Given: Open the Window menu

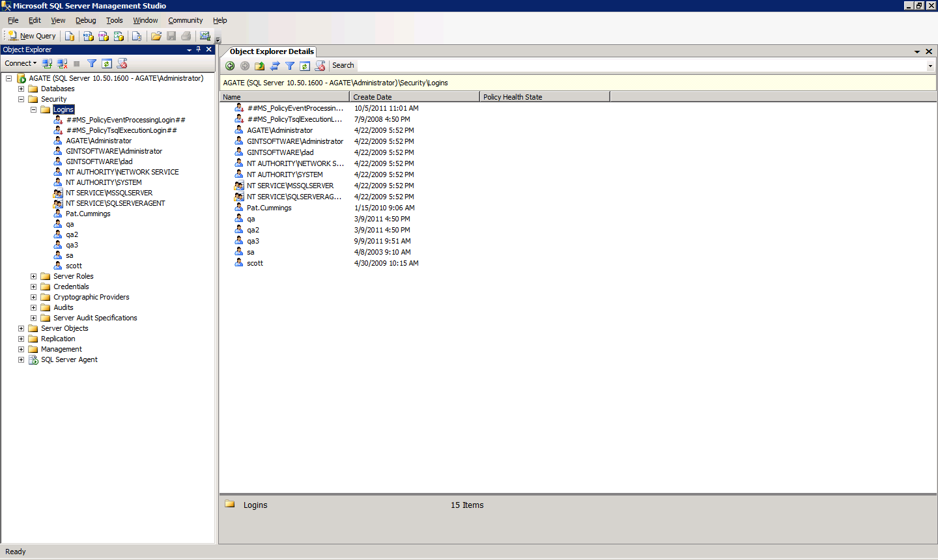Looking at the screenshot, I should tap(145, 20).
